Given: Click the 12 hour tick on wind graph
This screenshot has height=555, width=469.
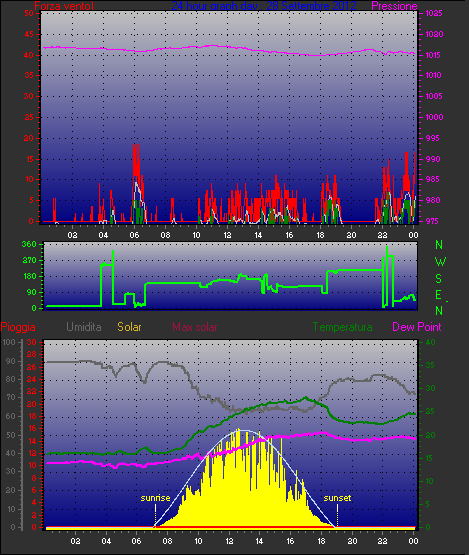Looking at the screenshot, I should [x=227, y=235].
